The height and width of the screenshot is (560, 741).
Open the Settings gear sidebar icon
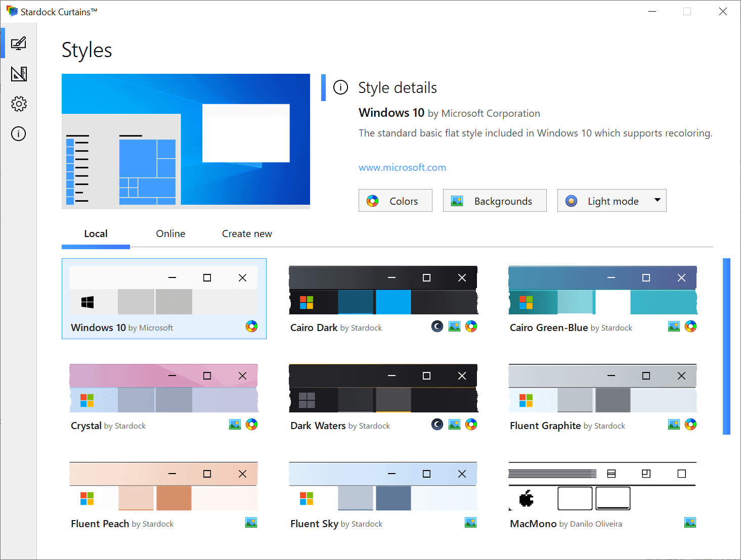[x=19, y=104]
